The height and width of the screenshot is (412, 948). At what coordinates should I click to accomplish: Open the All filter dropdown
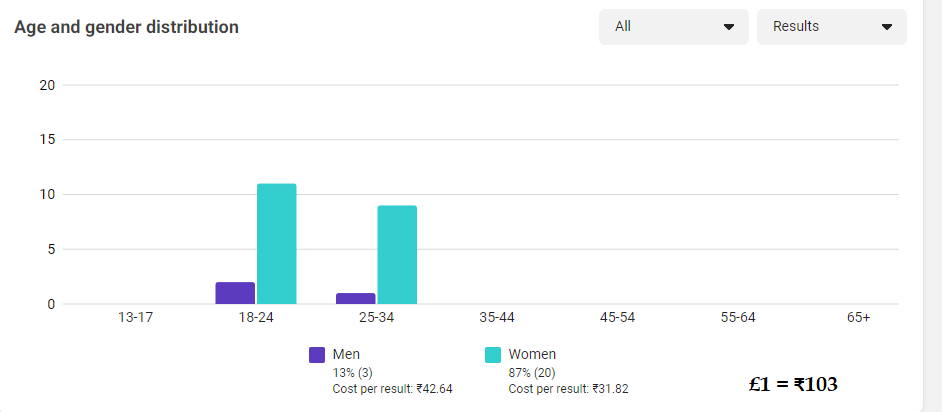(673, 27)
